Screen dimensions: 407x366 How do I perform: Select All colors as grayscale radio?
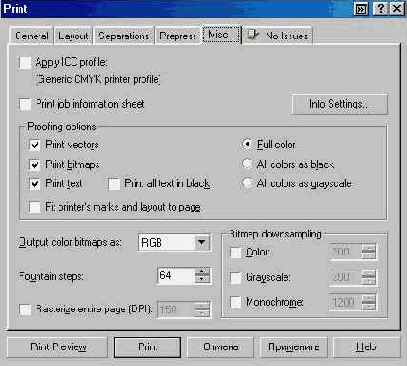coord(248,183)
